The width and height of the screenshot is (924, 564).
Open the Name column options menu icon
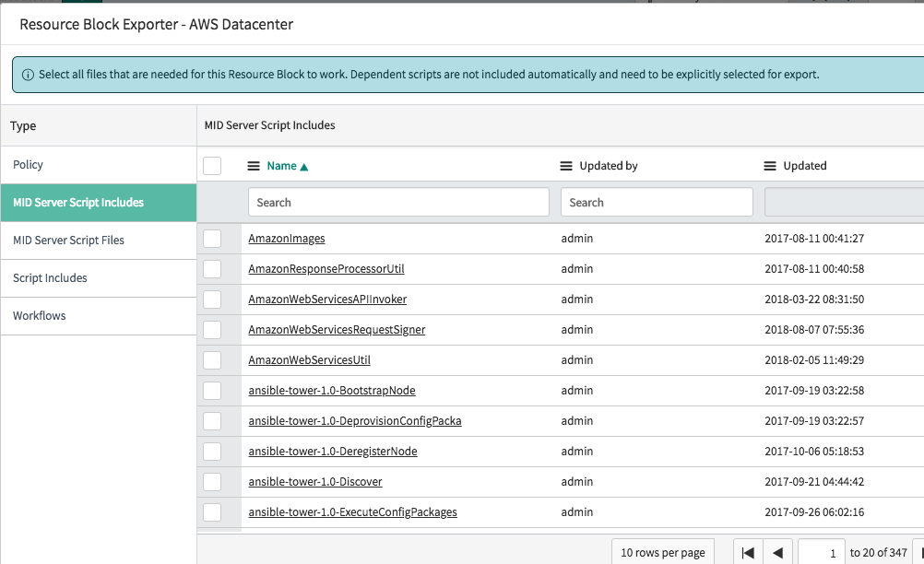254,166
